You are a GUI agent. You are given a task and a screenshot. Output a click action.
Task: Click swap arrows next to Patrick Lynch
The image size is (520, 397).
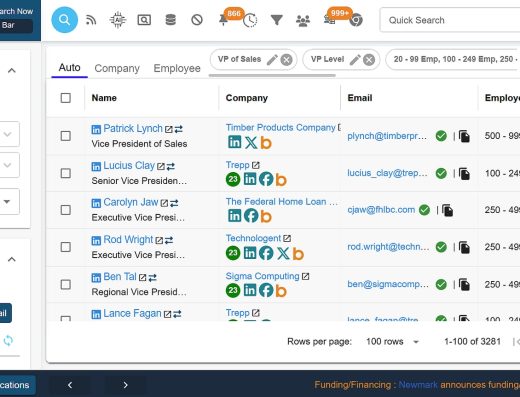click(x=178, y=129)
